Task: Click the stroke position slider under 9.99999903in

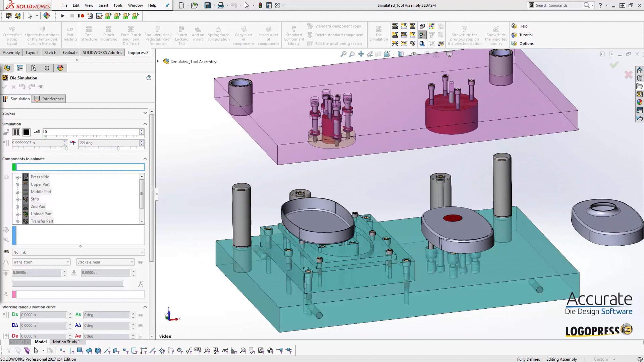Action: click(39, 148)
